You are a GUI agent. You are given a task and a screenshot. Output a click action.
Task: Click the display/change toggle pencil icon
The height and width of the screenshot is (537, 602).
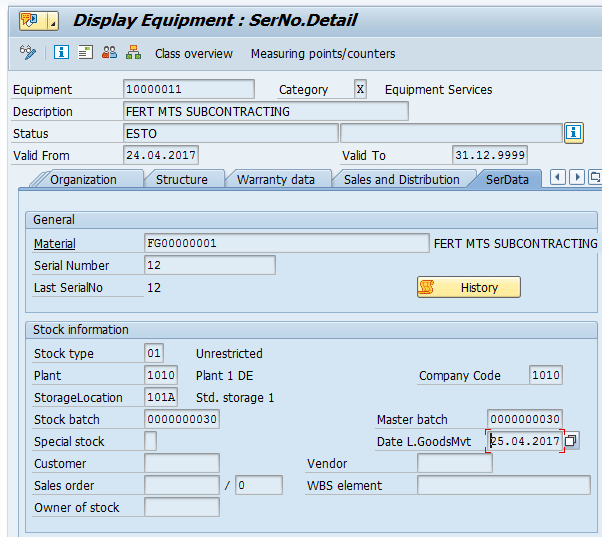pos(28,53)
